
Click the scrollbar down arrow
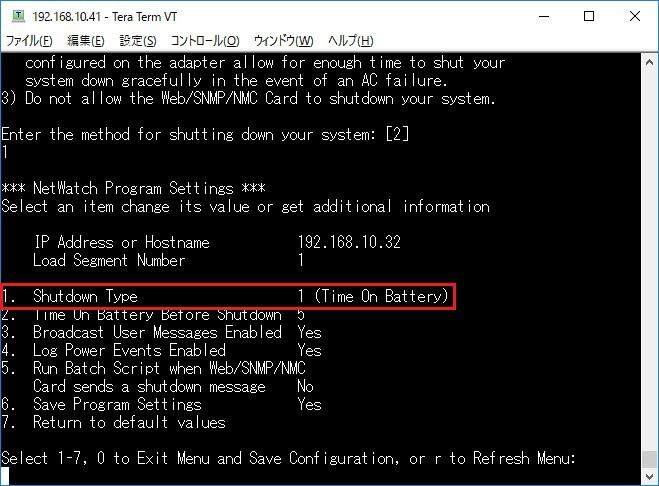649,476
